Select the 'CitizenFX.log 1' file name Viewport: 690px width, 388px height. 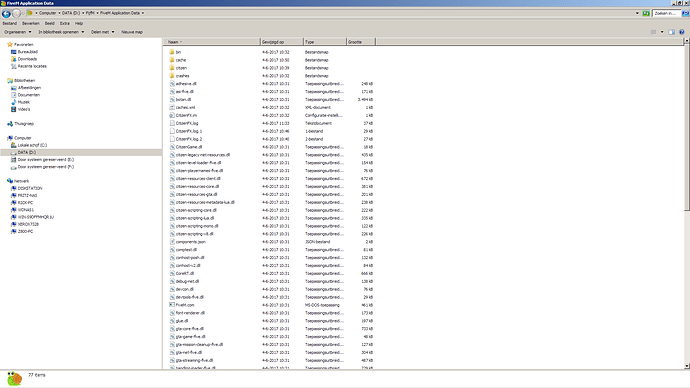pos(189,131)
